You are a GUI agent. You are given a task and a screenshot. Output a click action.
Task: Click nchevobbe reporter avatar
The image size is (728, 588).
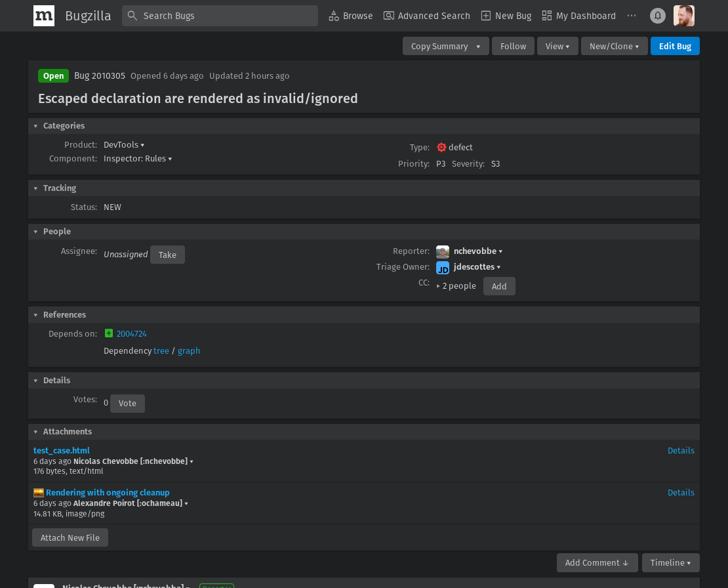click(443, 251)
